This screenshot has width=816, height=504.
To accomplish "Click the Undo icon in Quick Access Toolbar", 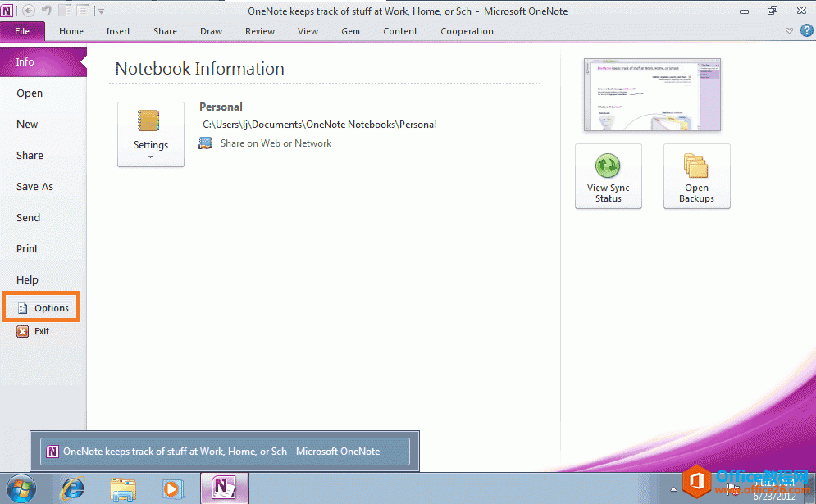I will [45, 10].
